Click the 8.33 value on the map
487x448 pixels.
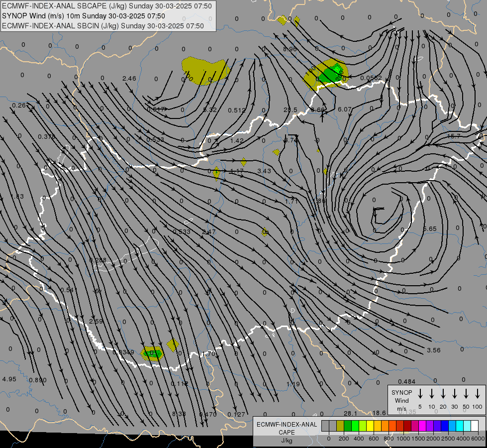[179, 414]
